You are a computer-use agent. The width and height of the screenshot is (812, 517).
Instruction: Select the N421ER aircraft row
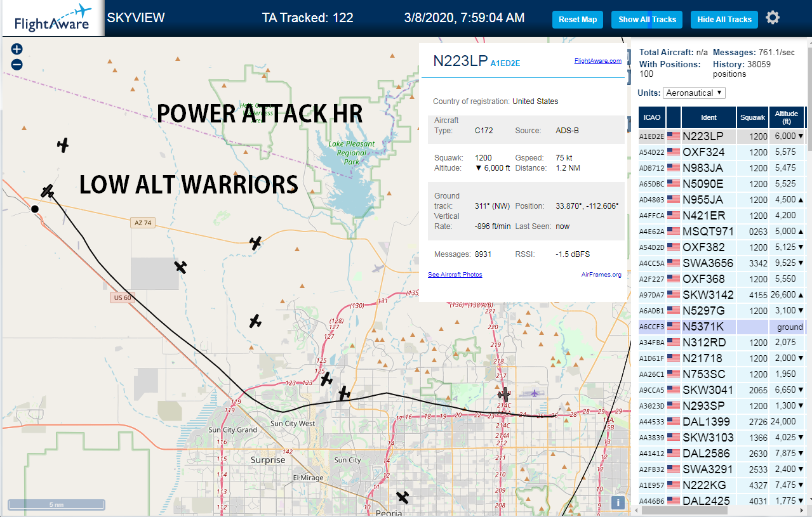(x=722, y=216)
